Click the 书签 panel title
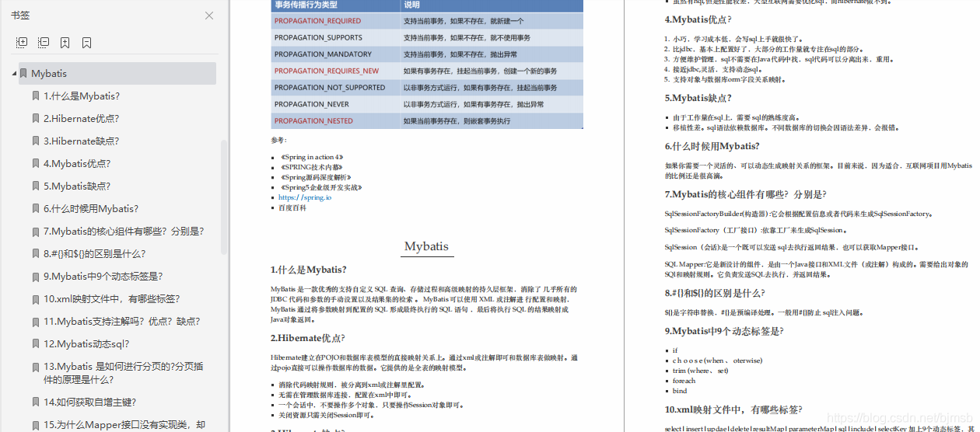 pos(20,16)
